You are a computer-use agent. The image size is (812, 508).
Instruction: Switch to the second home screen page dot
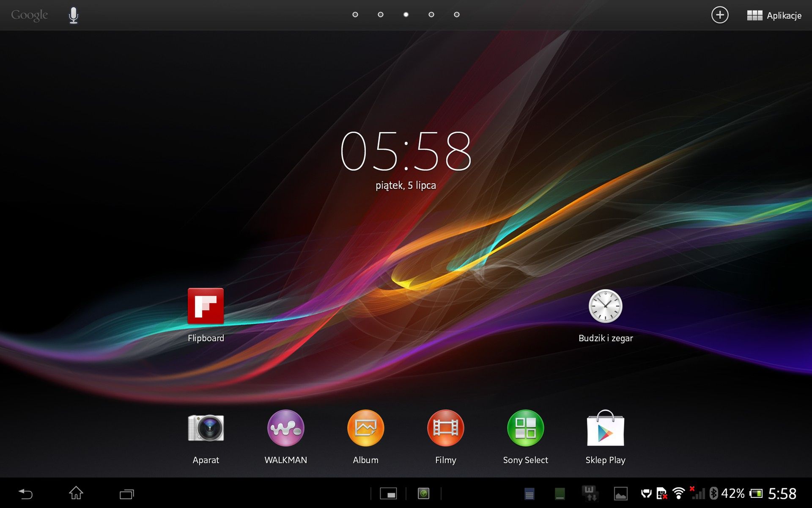[x=381, y=15]
